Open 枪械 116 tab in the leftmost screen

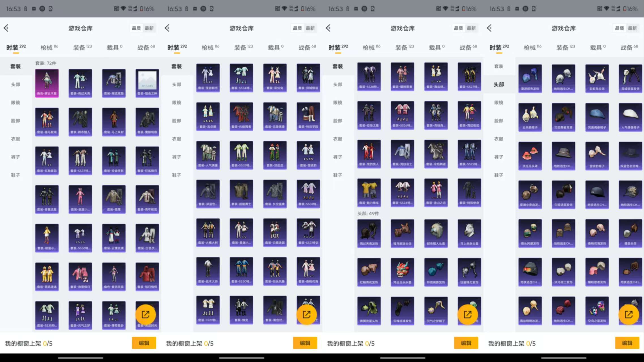pos(49,48)
